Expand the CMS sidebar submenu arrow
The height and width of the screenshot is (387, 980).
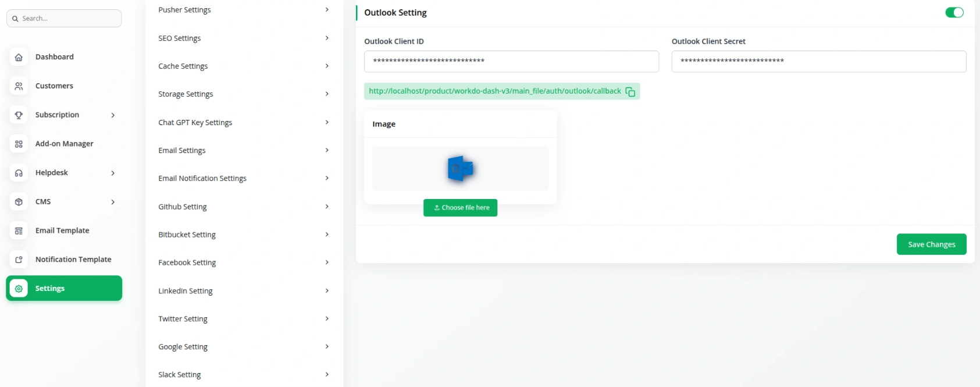(x=113, y=202)
